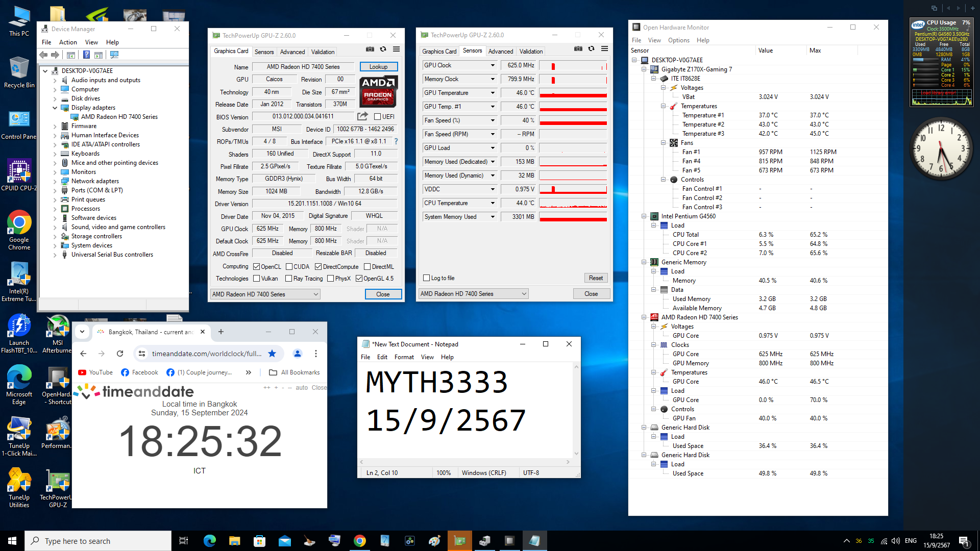
Task: Click the BIOS export share icon in GPU-Z
Action: 362,116
